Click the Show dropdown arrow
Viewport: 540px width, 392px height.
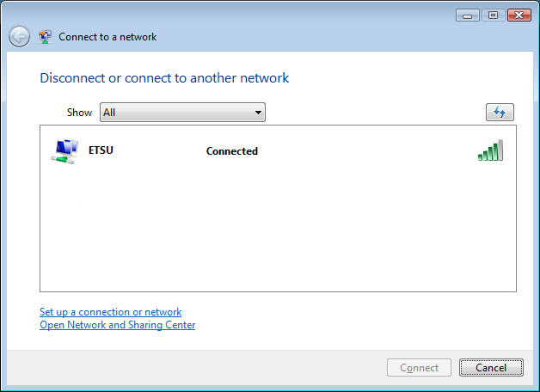tap(258, 113)
